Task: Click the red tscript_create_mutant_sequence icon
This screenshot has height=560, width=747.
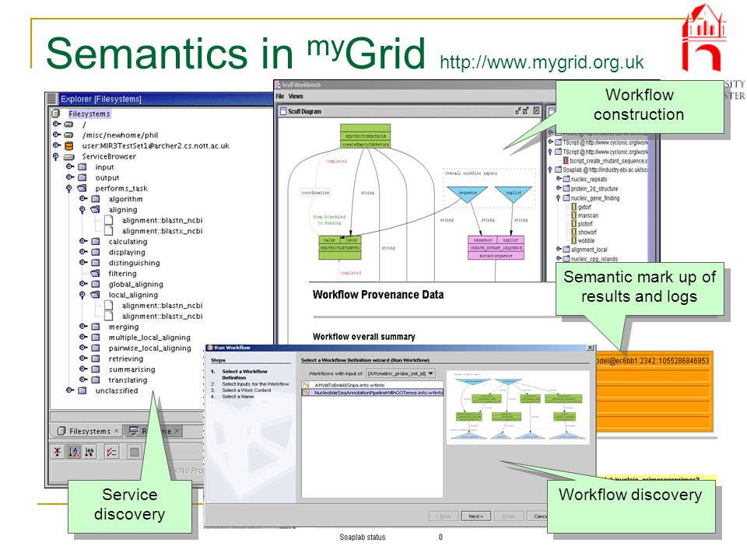Action: pyautogui.click(x=566, y=161)
